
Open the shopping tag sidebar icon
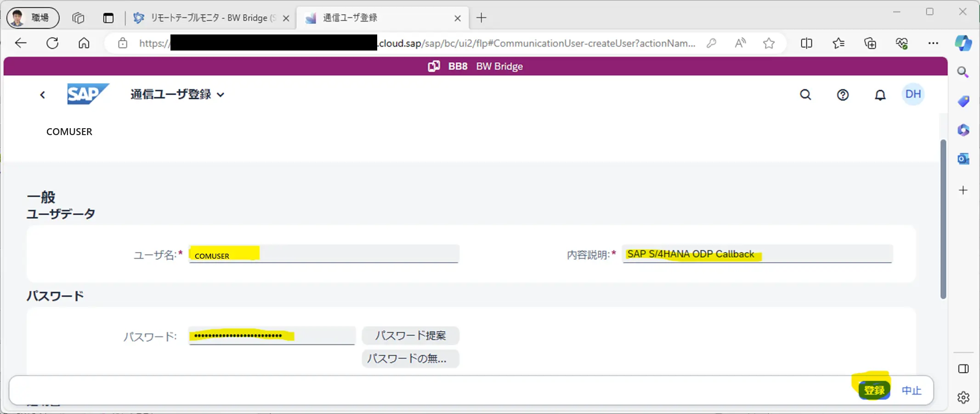click(x=963, y=101)
